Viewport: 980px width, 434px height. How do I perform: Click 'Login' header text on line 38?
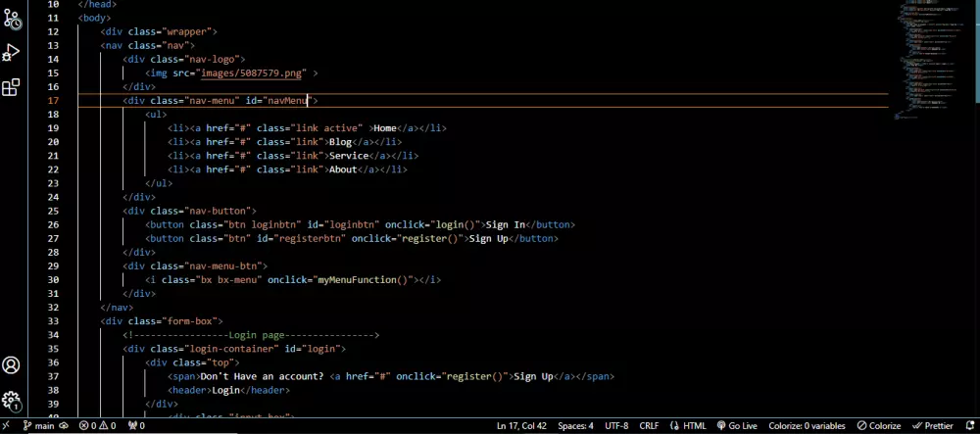point(226,390)
